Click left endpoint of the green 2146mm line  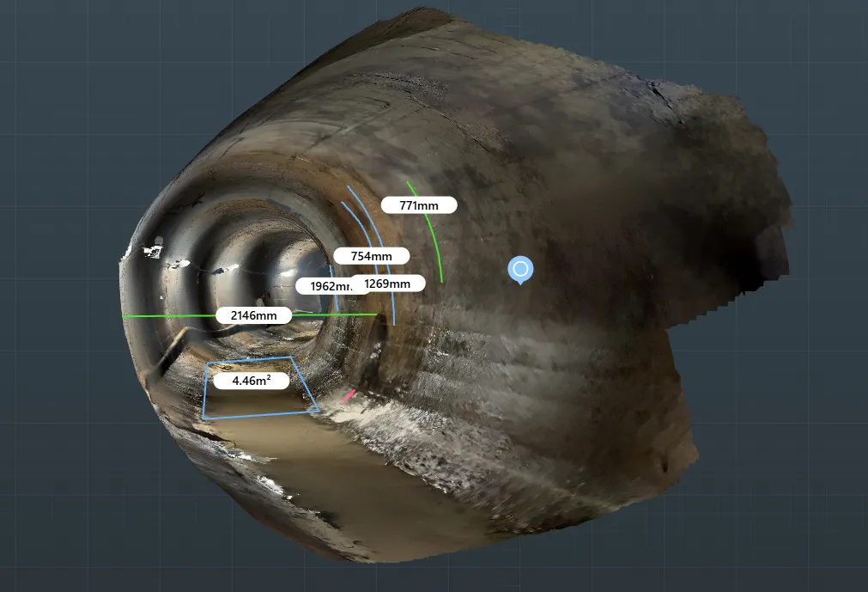123,316
